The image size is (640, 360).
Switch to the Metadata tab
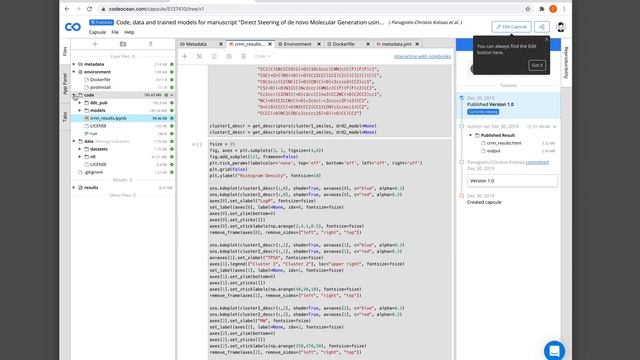(196, 44)
